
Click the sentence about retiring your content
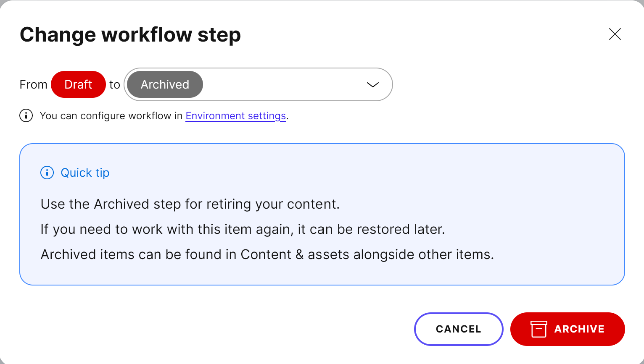pos(190,204)
